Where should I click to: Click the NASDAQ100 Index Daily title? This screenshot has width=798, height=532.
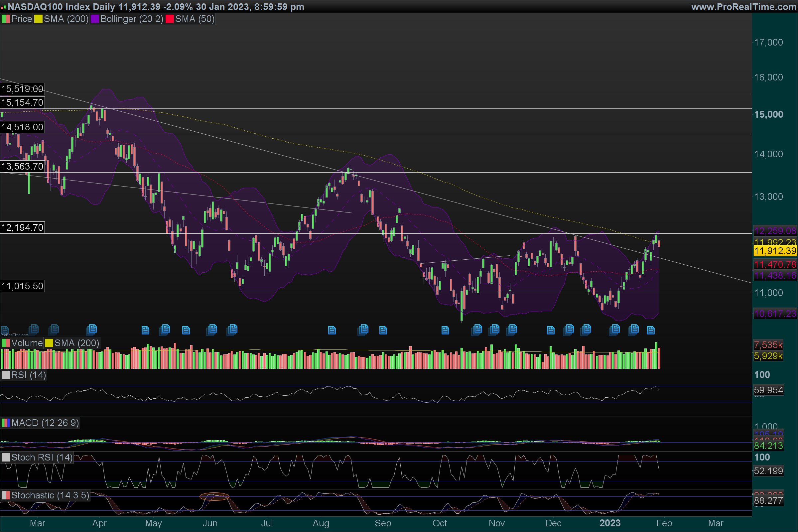click(61, 7)
